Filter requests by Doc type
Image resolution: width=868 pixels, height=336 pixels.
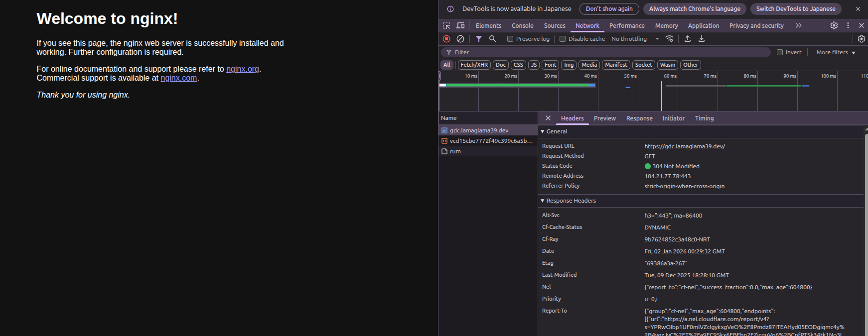click(x=501, y=65)
